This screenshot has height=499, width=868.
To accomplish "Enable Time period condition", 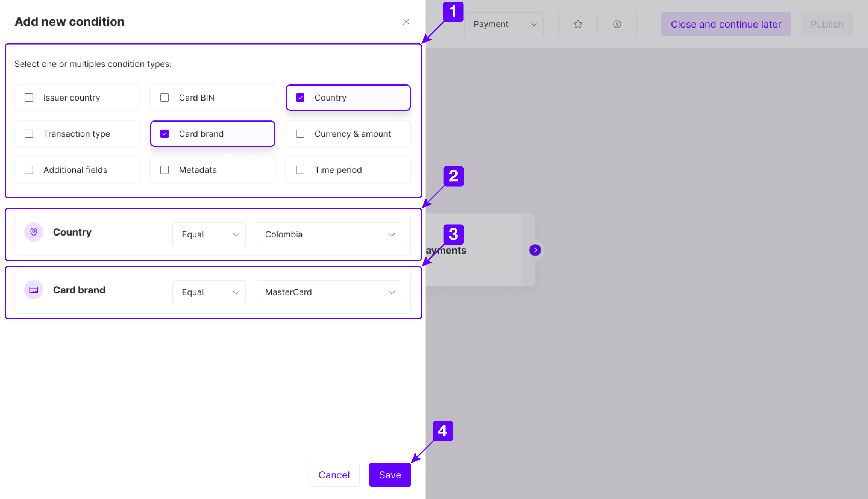I will (300, 170).
